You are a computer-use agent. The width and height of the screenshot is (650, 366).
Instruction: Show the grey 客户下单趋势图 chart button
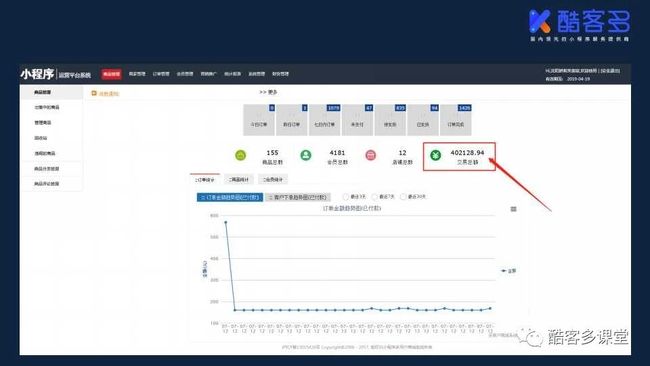pos(298,197)
